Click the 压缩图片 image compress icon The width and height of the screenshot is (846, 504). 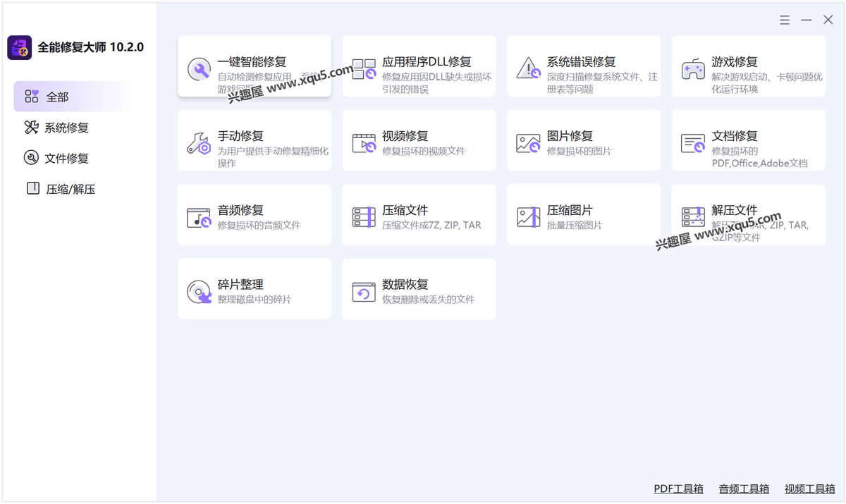pos(528,217)
